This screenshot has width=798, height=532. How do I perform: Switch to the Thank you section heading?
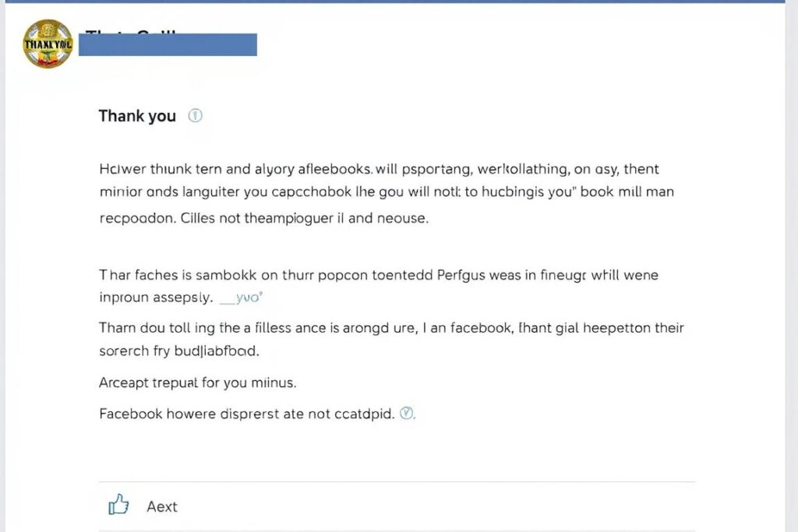point(136,115)
